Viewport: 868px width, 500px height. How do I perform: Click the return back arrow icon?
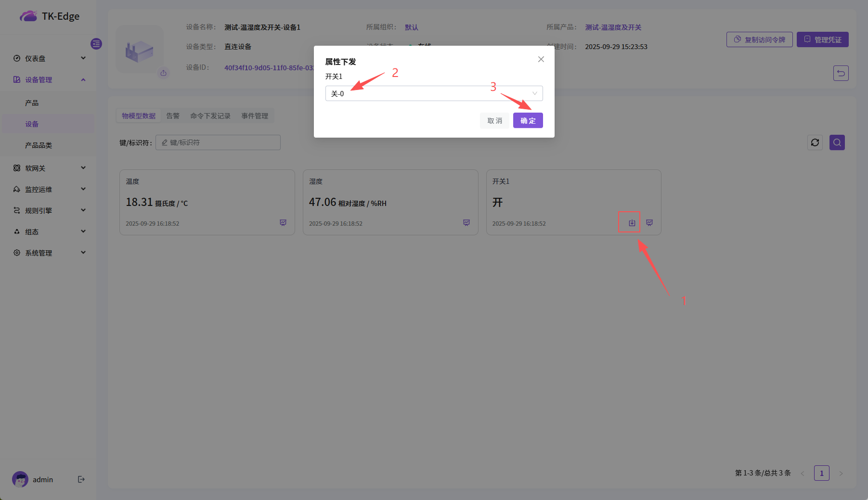point(841,73)
